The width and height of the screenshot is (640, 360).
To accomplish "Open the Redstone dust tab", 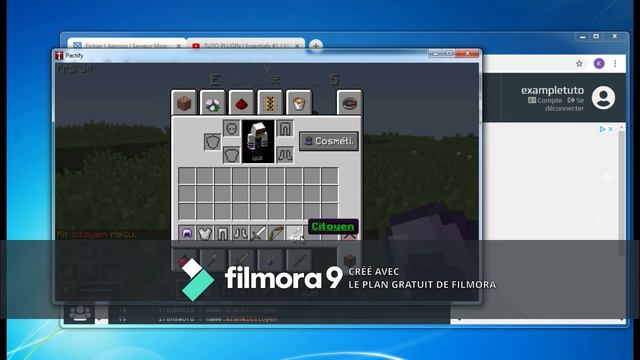I will [x=241, y=103].
